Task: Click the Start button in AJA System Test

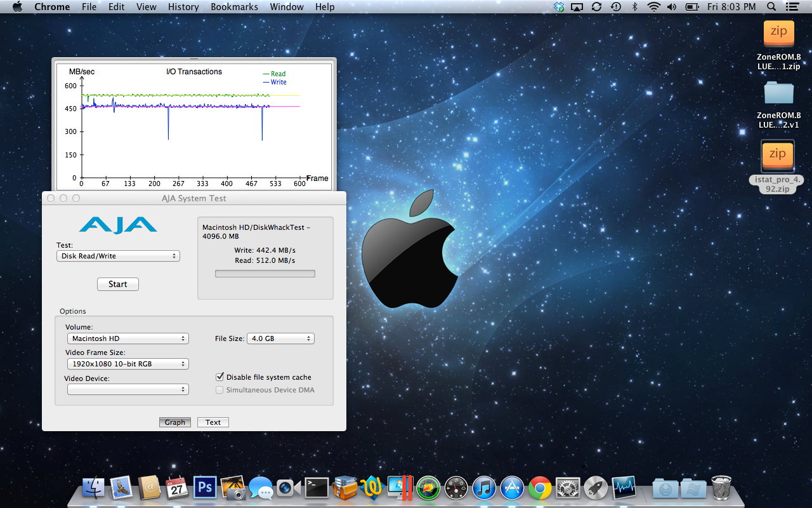Action: 118,284
